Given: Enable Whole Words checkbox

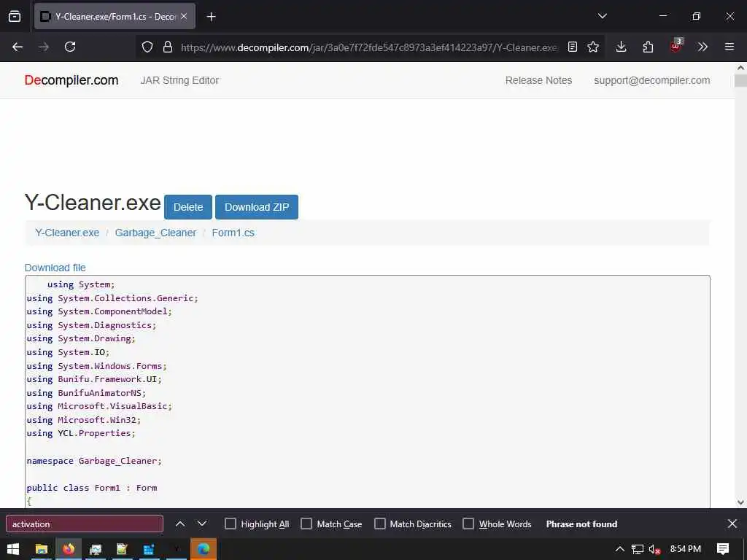Looking at the screenshot, I should click(x=469, y=524).
